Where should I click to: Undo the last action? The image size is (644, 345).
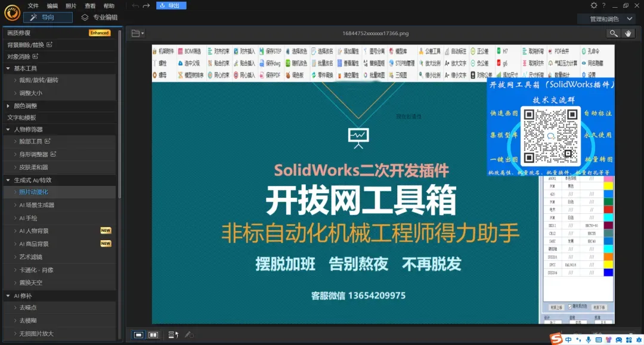point(135,6)
